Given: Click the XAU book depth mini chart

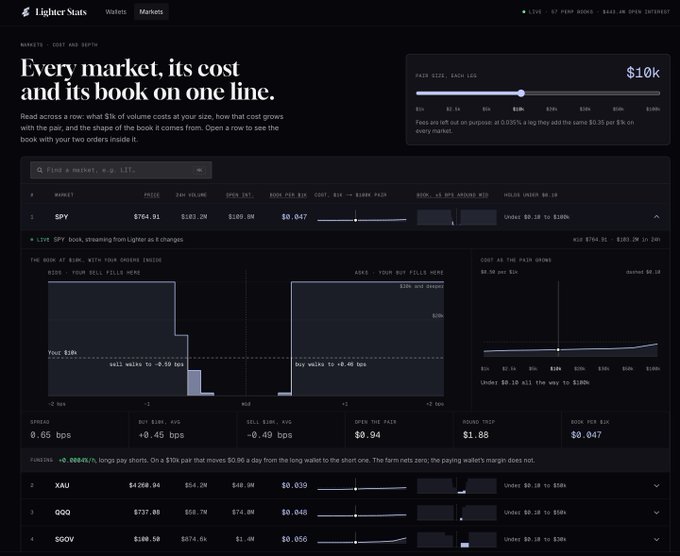Looking at the screenshot, I should (457, 486).
